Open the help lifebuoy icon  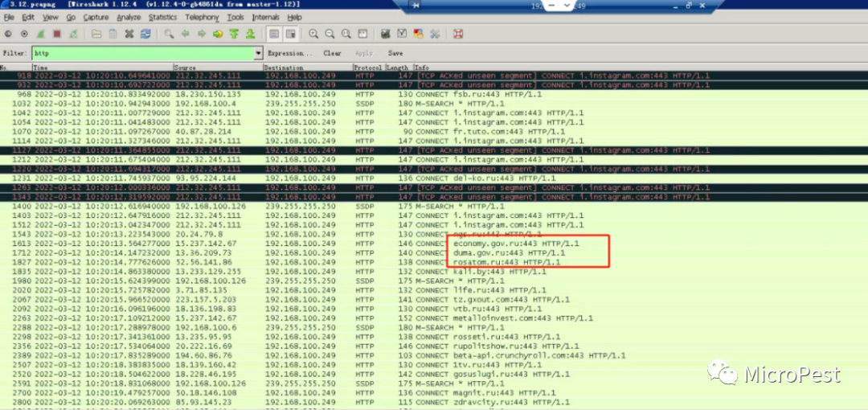point(458,35)
